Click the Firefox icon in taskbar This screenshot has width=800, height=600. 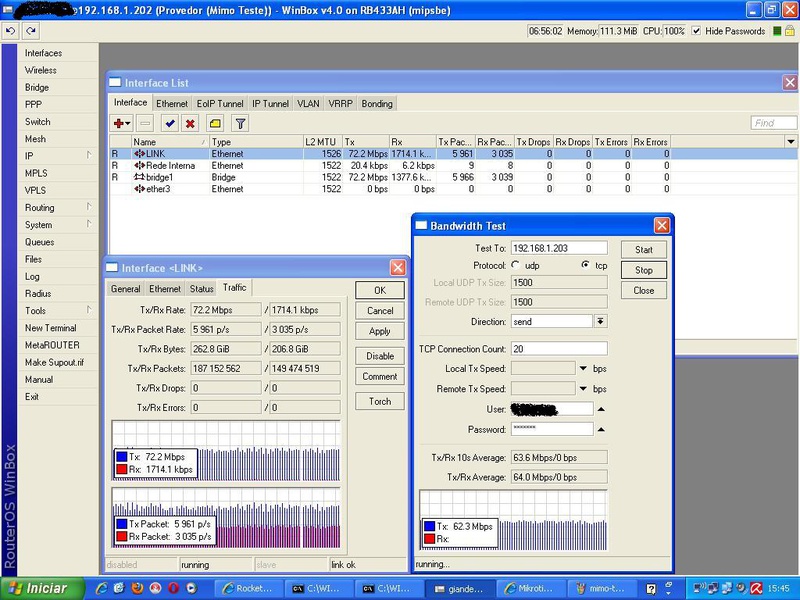coord(139,588)
